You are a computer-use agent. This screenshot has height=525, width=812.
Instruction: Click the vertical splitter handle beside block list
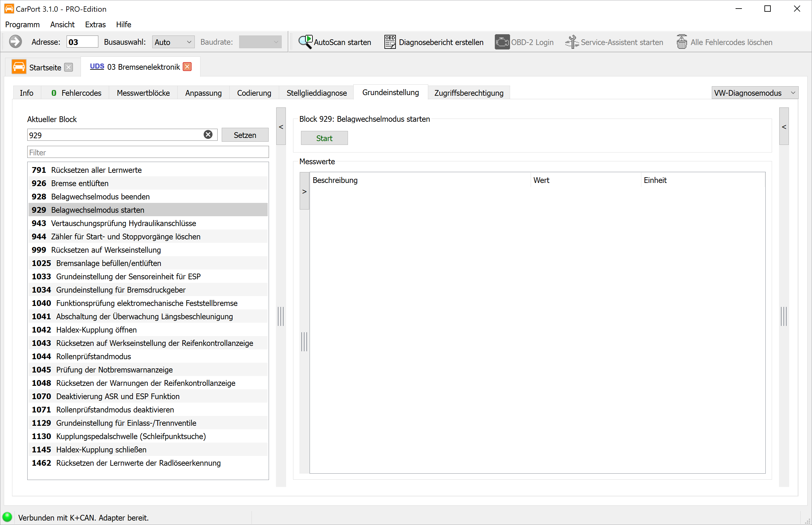(281, 316)
